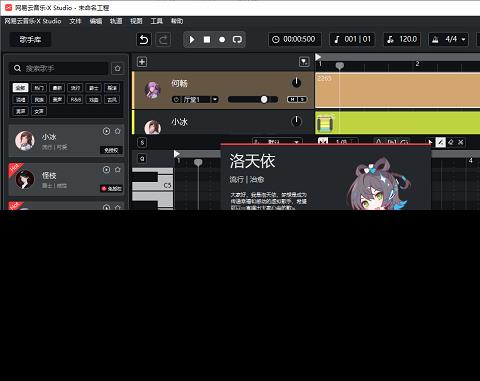Click the 搜索歌手 search field
Viewport: 480px width, 381px height.
tap(58, 68)
